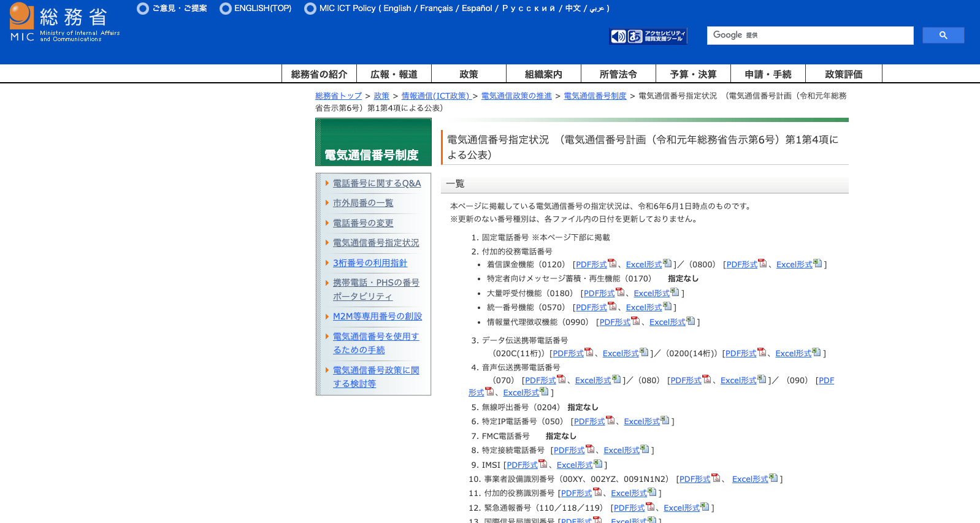Click the MIC 総務省 logo
The image size is (980, 523).
point(64,22)
